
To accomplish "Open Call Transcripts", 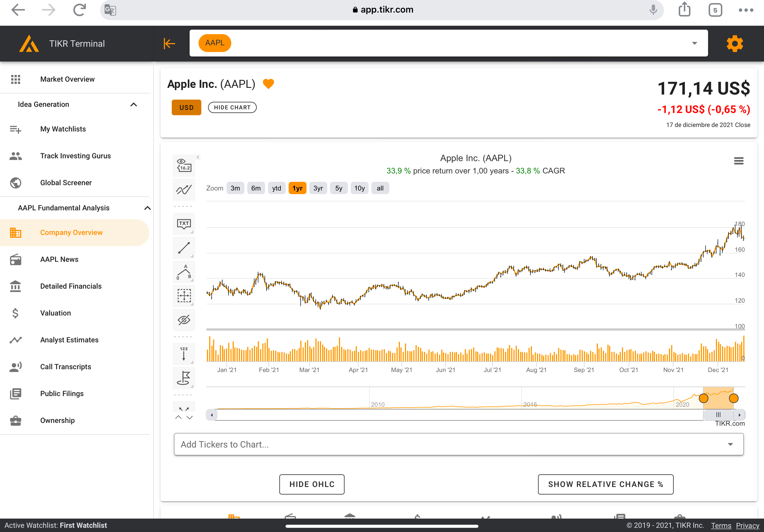I will (x=75, y=367).
